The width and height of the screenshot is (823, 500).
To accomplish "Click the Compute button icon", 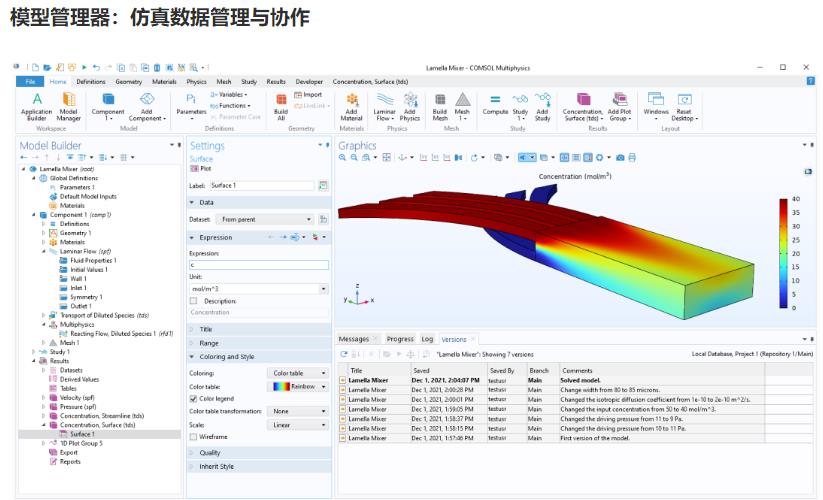I will (x=495, y=100).
